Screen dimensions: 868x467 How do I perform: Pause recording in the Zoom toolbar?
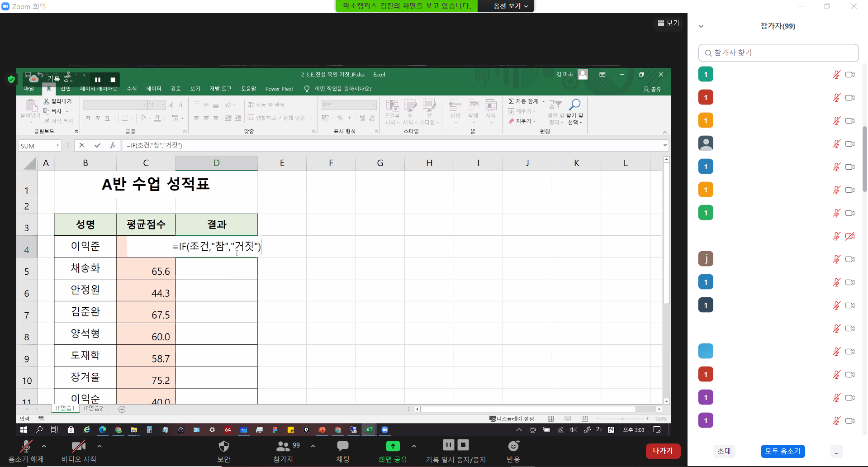tap(448, 445)
